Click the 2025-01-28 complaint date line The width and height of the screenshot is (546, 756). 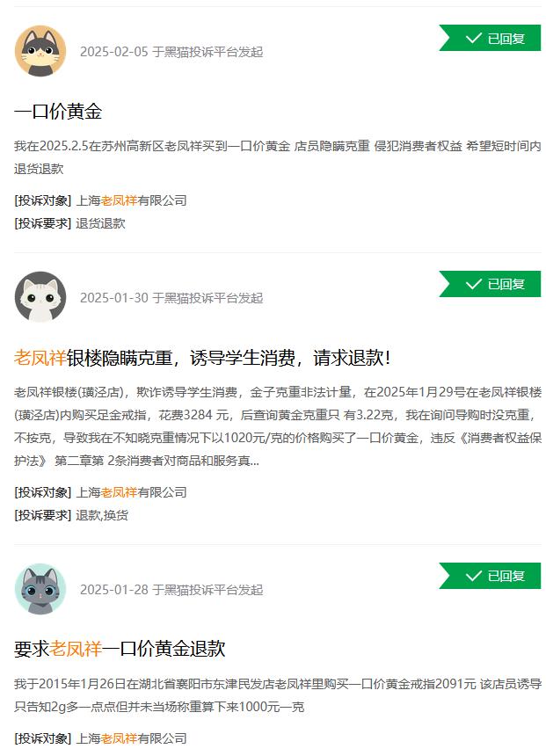coord(171,590)
